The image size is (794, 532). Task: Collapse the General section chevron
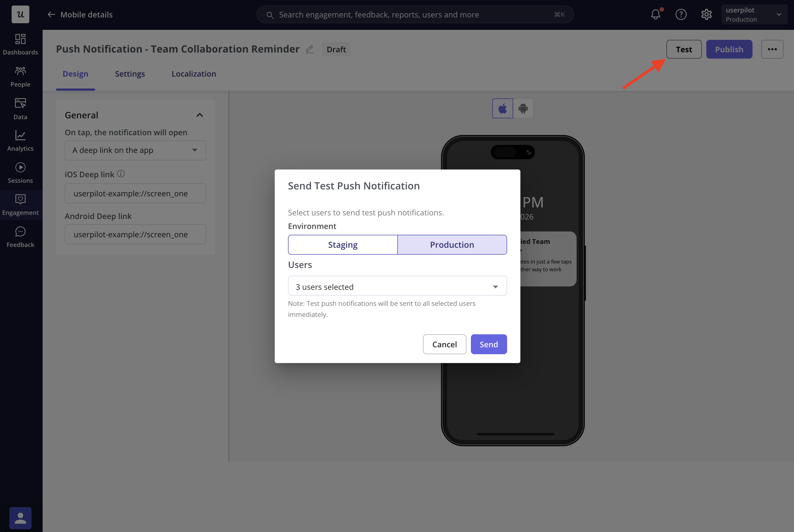[199, 115]
